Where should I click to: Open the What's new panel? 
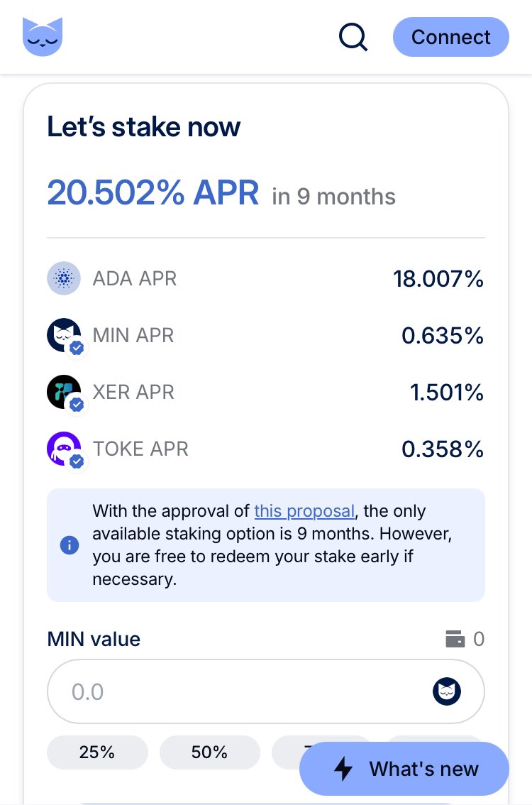pyautogui.click(x=404, y=769)
